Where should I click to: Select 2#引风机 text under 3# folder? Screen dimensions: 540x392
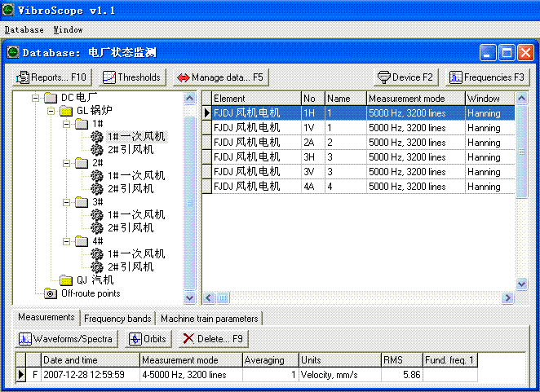click(131, 228)
